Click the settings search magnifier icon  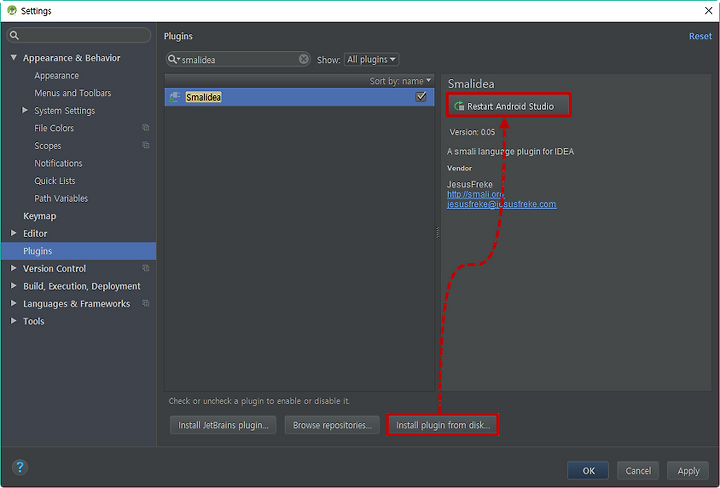point(14,35)
